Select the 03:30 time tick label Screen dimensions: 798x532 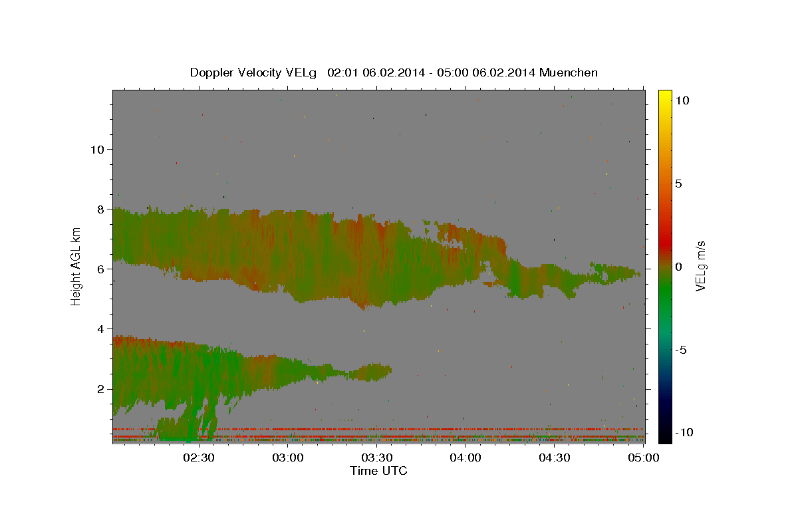(x=376, y=458)
